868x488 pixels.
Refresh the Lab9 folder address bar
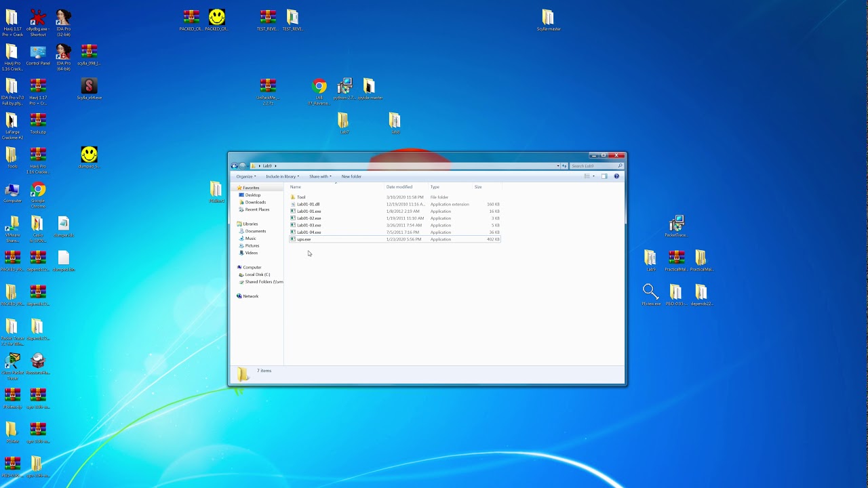pyautogui.click(x=564, y=165)
